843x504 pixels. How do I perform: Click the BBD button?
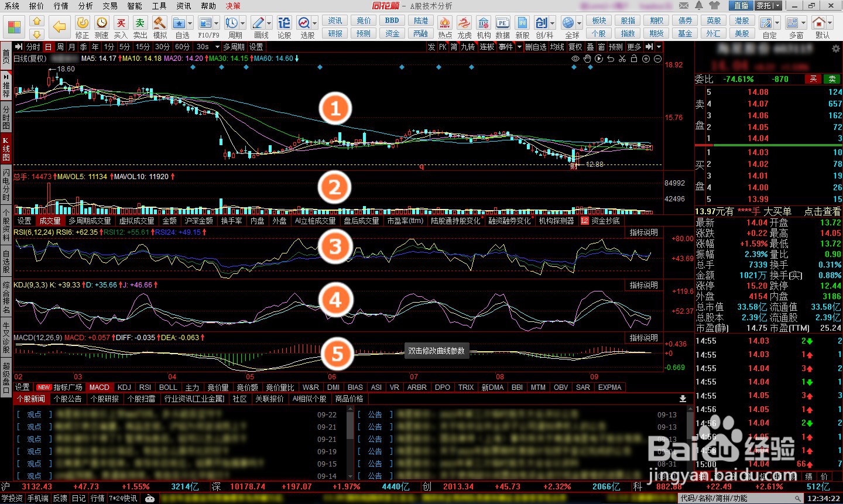392,20
